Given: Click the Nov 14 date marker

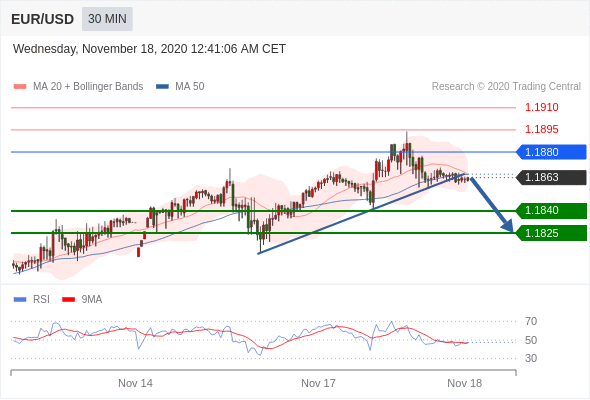Looking at the screenshot, I should point(135,383).
